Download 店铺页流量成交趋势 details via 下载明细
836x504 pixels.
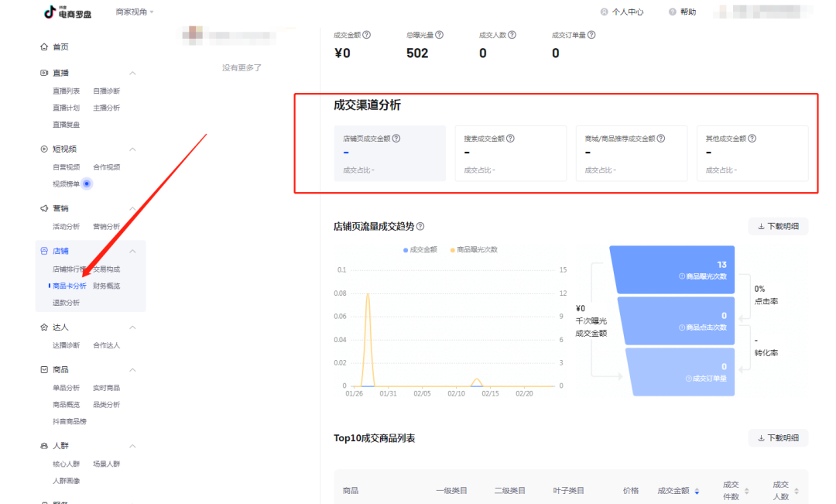(x=779, y=226)
